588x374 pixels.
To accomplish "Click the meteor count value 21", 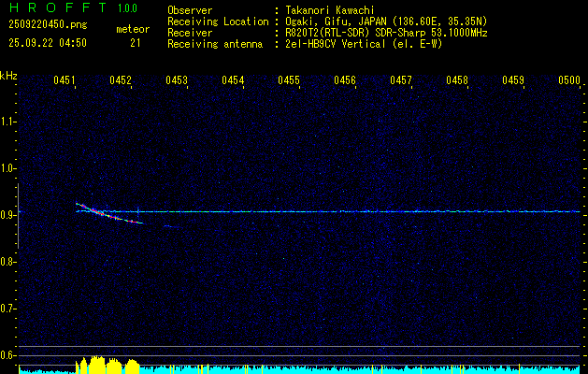I will (136, 43).
